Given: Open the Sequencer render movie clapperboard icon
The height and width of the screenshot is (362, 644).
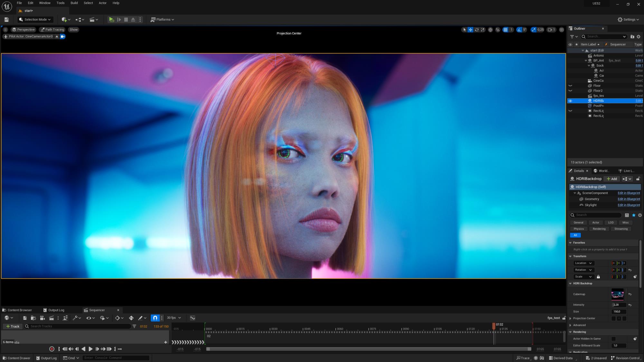Looking at the screenshot, I should coord(51,318).
